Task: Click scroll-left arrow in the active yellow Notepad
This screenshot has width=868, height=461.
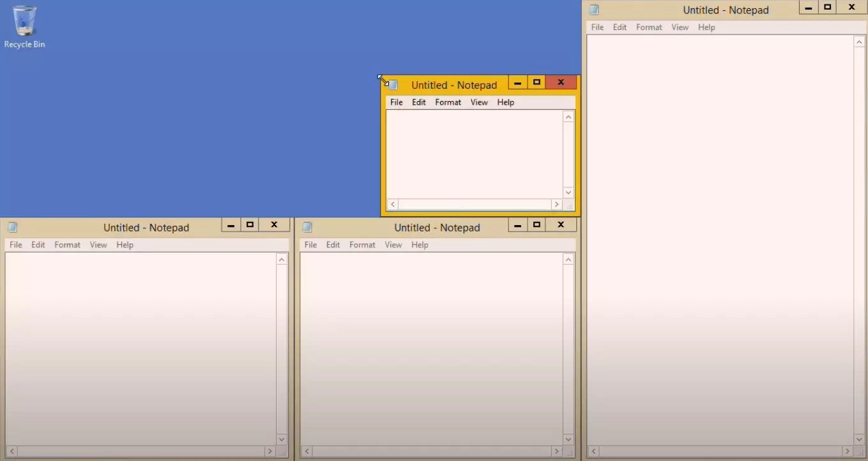Action: click(393, 205)
